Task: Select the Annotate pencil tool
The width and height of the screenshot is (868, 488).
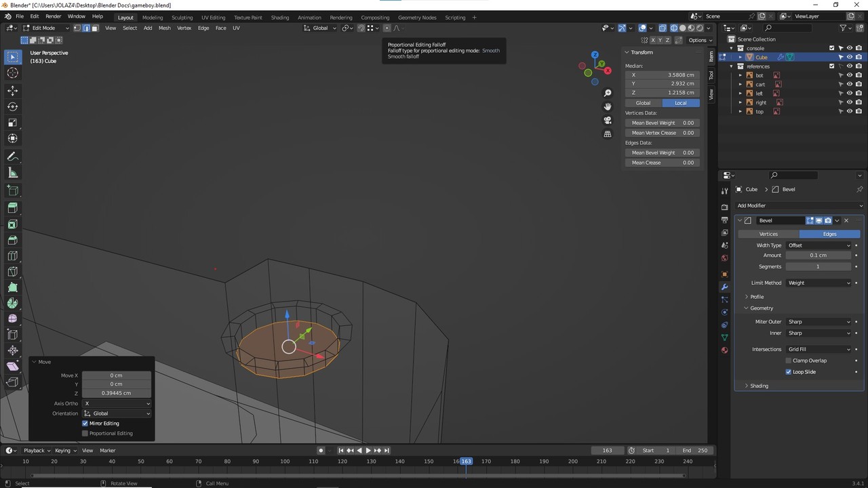Action: (12, 157)
